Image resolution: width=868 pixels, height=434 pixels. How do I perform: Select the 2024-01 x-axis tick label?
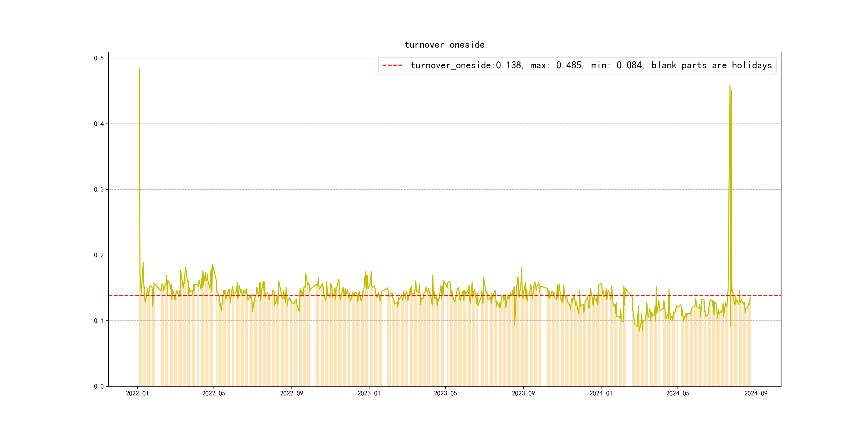(601, 393)
